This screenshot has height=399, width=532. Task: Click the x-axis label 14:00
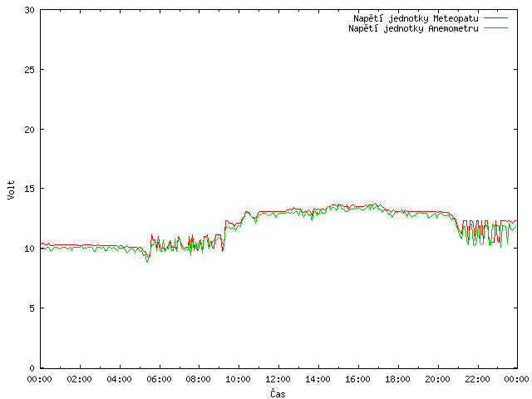[318, 379]
